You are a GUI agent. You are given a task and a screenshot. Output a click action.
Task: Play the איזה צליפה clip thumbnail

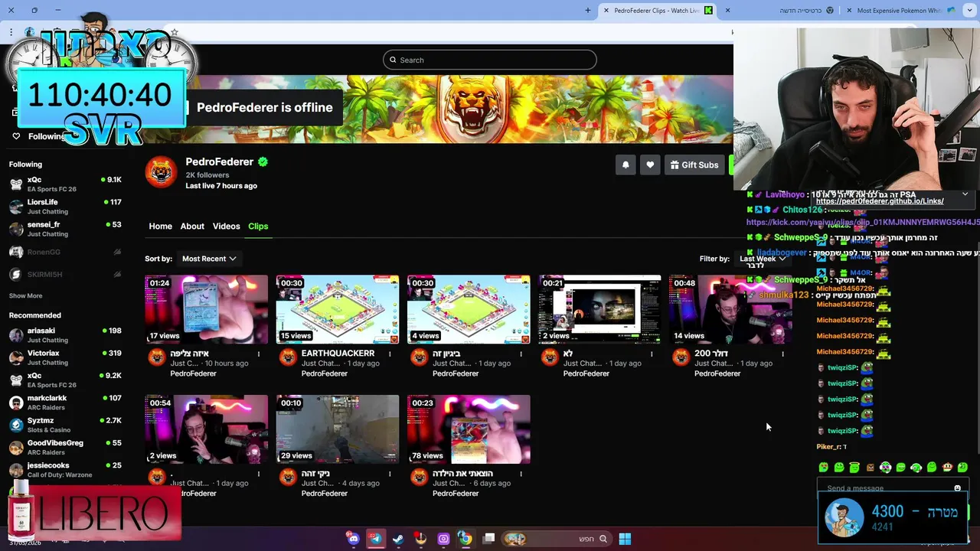pos(207,309)
